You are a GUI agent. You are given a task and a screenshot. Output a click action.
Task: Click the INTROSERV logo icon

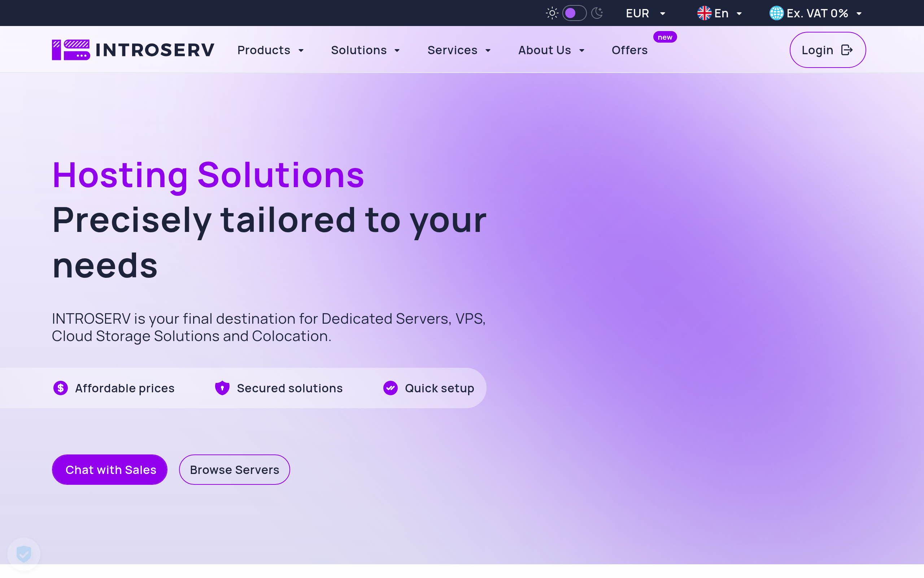click(71, 50)
